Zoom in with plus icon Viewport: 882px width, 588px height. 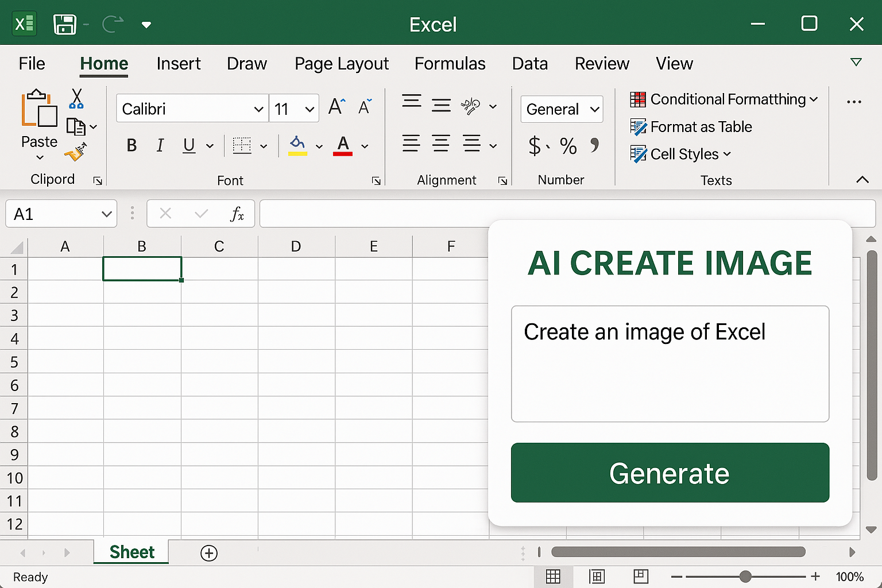[815, 576]
